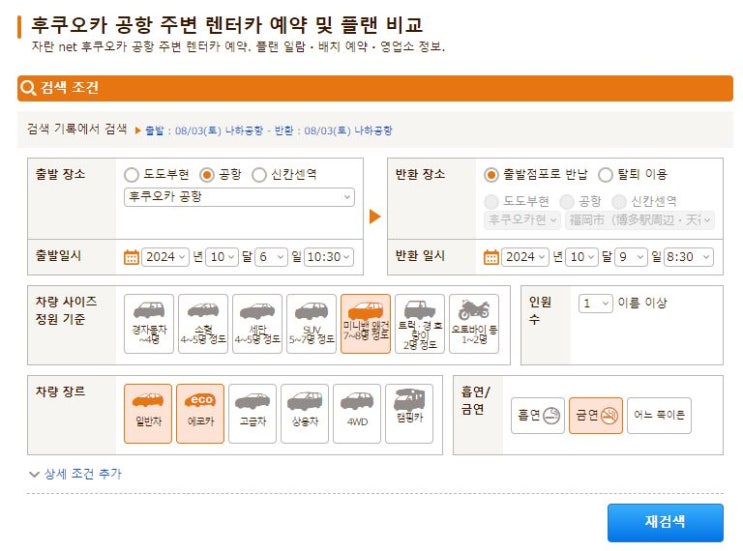The width and height of the screenshot is (743, 551).
Task: Choose the 4WD vehicle genre icon
Action: [x=357, y=414]
